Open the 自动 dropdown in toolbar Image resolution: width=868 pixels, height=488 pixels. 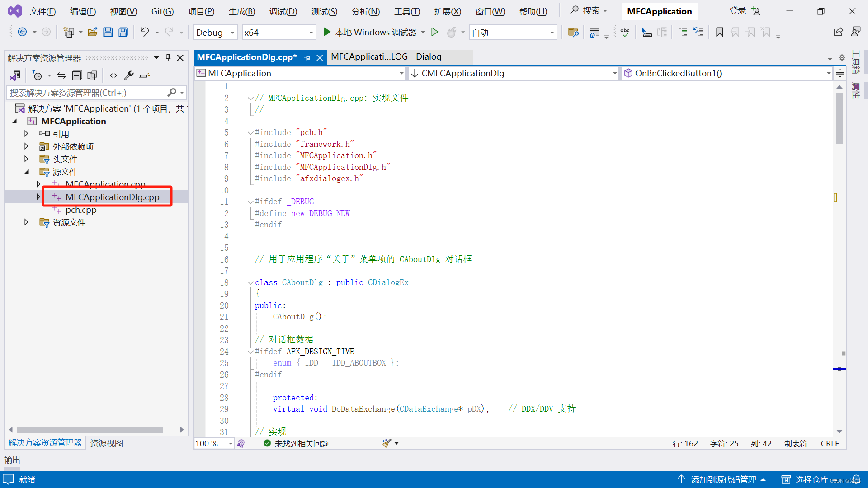[513, 33]
